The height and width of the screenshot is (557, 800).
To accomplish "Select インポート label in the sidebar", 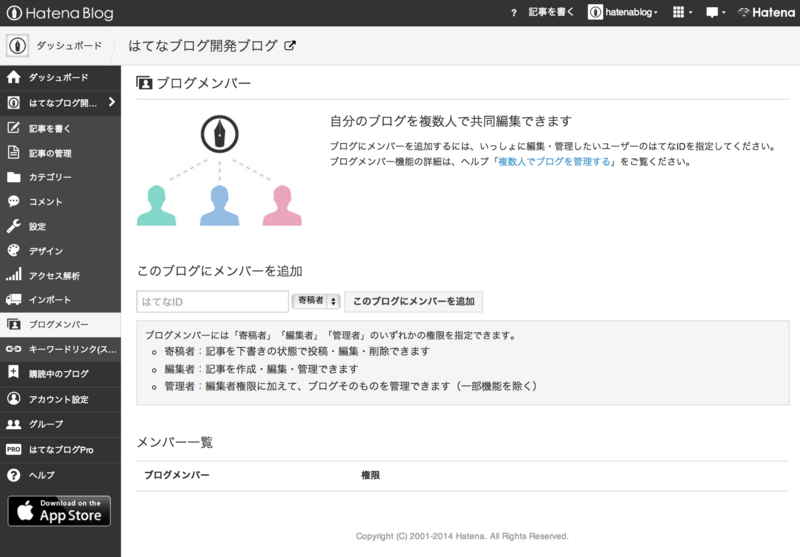I will coord(49,300).
